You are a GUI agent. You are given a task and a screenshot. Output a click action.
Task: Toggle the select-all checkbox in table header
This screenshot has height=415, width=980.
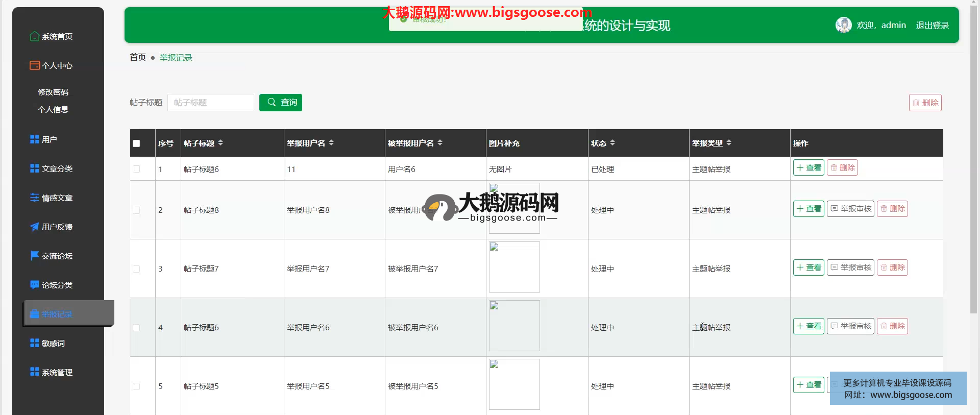tap(136, 143)
